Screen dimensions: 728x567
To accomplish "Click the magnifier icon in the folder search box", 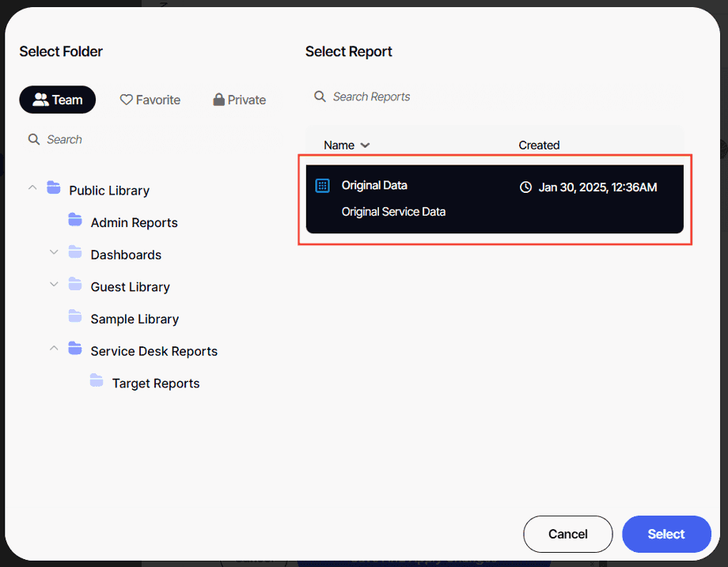I will click(x=35, y=139).
